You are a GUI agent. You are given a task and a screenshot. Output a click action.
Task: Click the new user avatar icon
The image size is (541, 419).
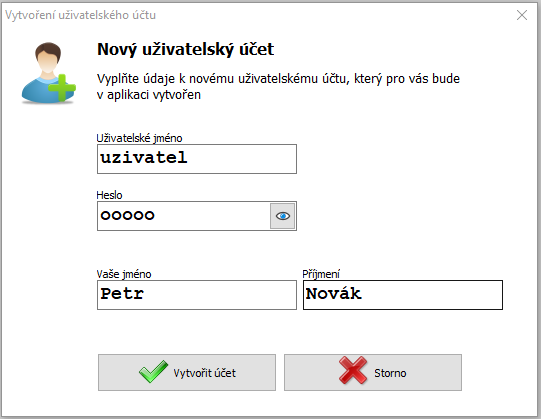48,73
